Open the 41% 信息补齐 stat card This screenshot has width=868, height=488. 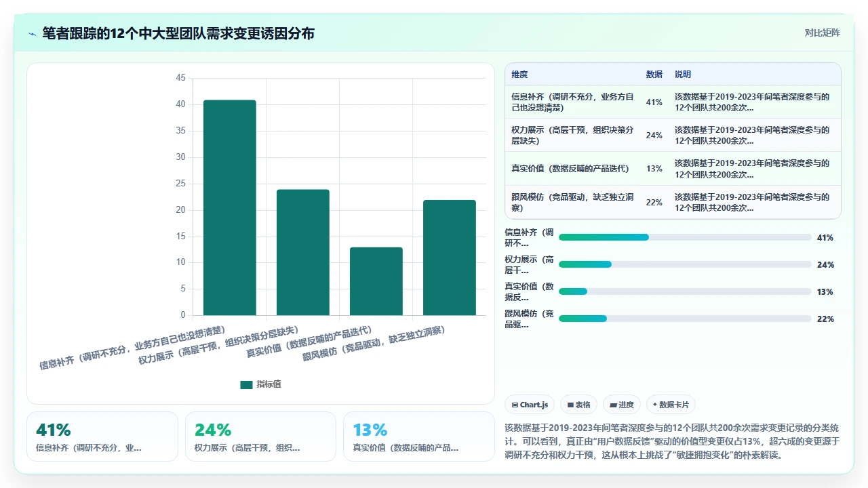(102, 436)
